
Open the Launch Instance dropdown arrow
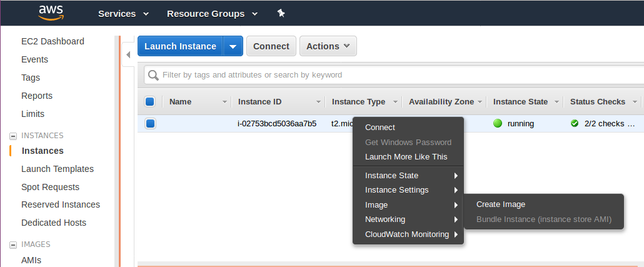[233, 46]
